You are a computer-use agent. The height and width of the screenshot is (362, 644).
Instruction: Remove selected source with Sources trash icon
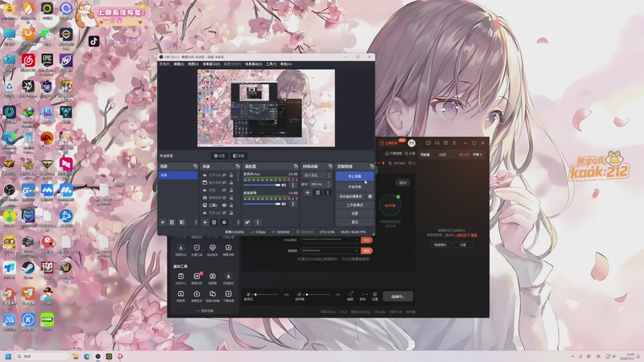pyautogui.click(x=214, y=223)
